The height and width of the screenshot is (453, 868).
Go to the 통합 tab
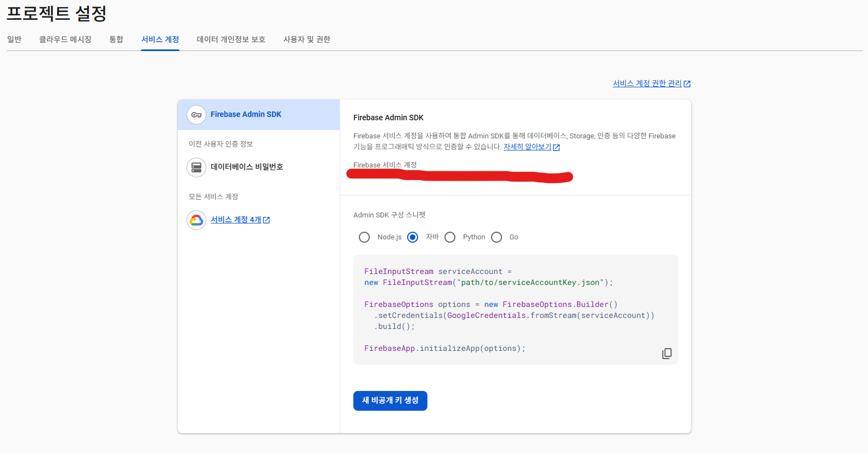pyautogui.click(x=116, y=40)
